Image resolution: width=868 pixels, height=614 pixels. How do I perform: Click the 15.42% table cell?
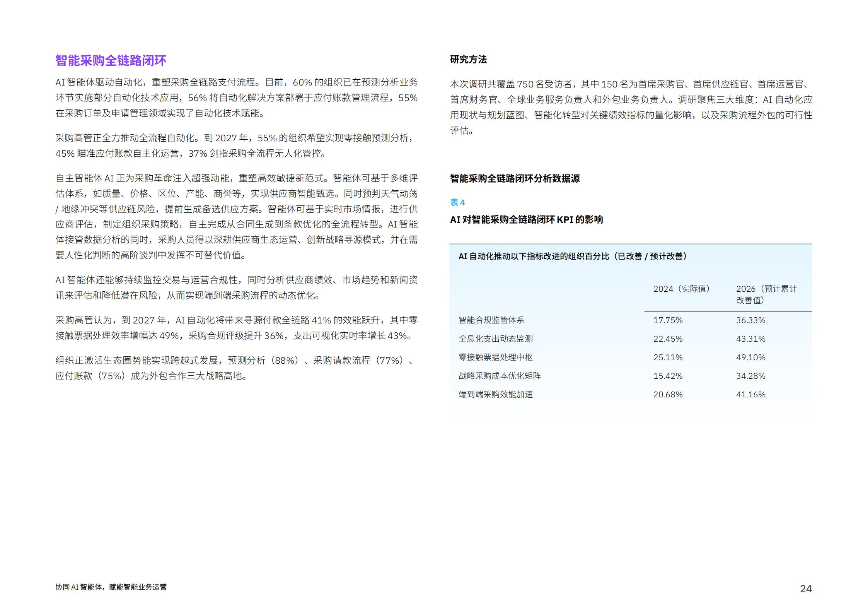click(668, 376)
